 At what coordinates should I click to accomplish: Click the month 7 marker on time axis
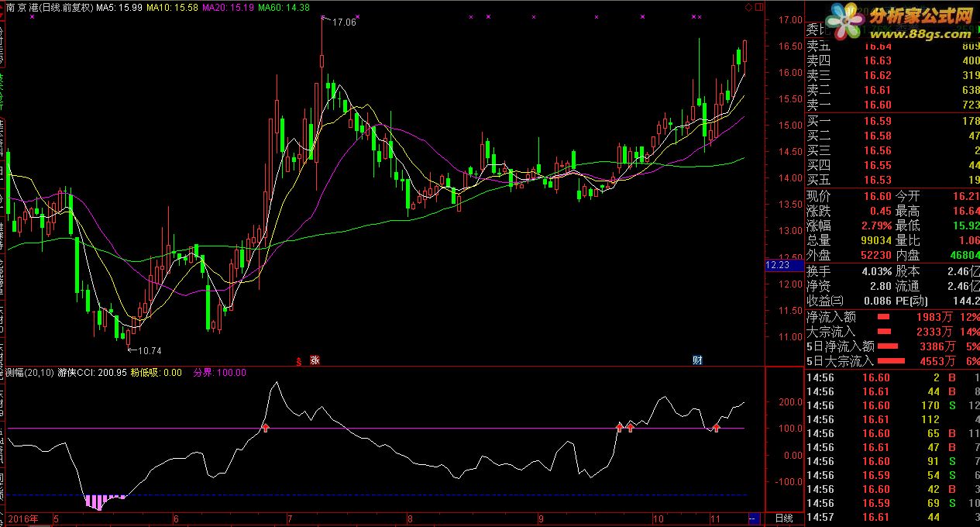(290, 518)
